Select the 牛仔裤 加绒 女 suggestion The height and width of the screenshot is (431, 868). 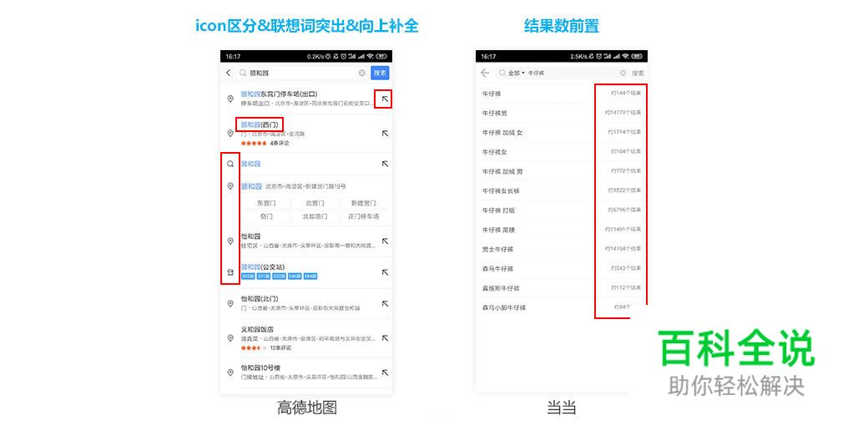coord(562,133)
